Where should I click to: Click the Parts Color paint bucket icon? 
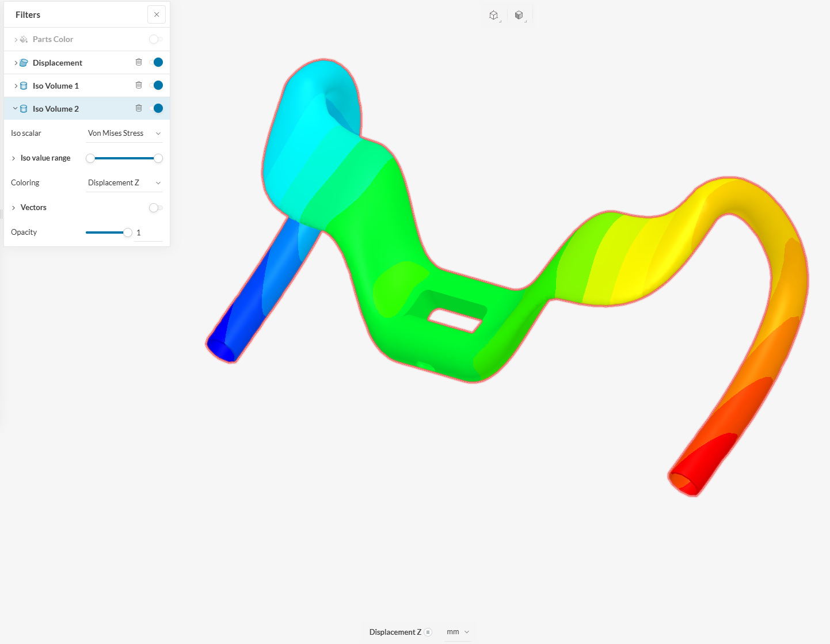(x=24, y=39)
